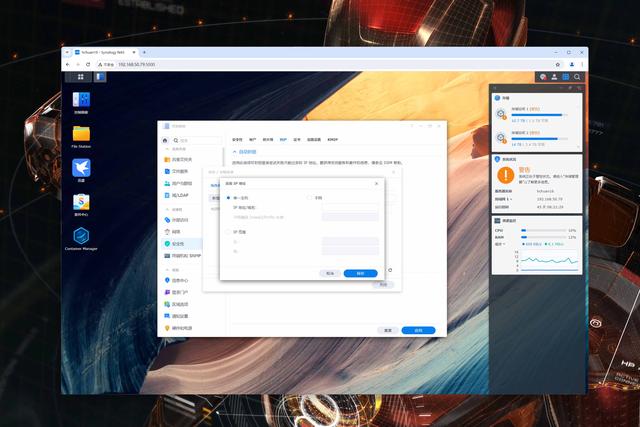Click storage pool 2 usage bar
Viewport: 640px width, 427px height.
coord(539,139)
